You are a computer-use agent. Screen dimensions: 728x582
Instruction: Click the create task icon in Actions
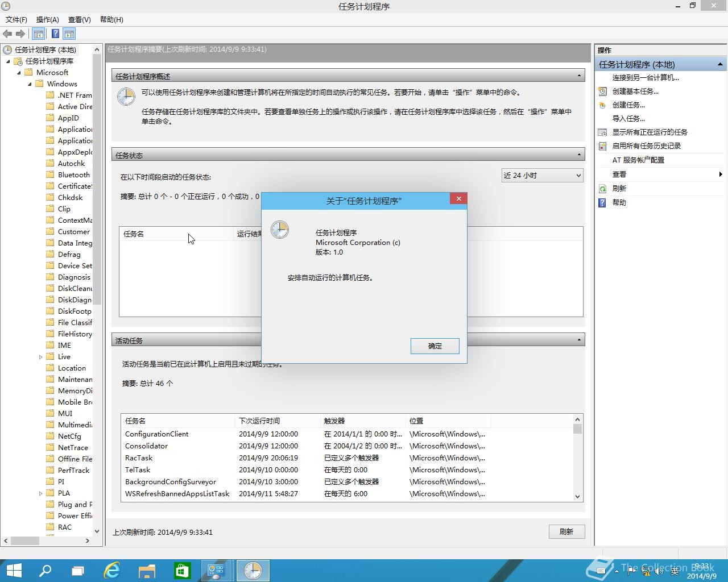coord(602,105)
